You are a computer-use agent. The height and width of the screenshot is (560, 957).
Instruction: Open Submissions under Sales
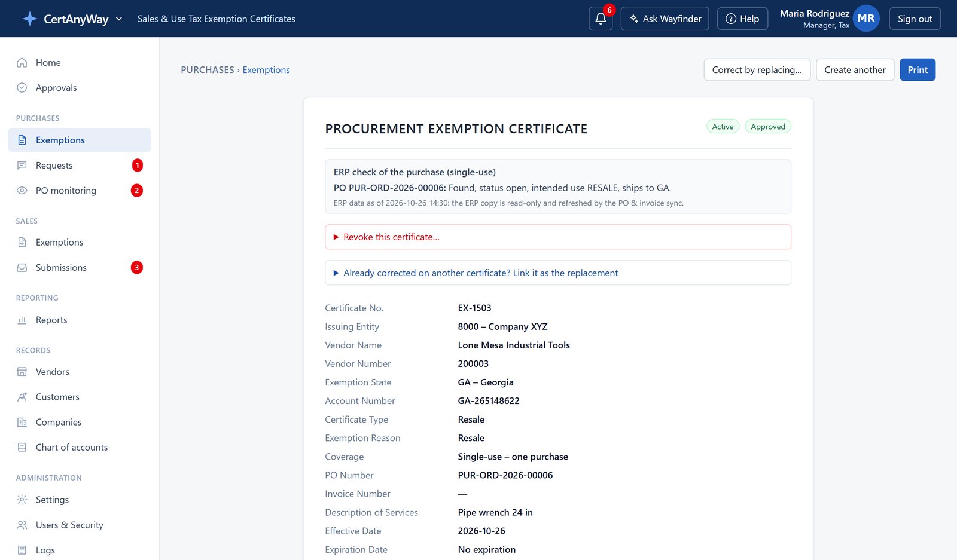(80, 267)
